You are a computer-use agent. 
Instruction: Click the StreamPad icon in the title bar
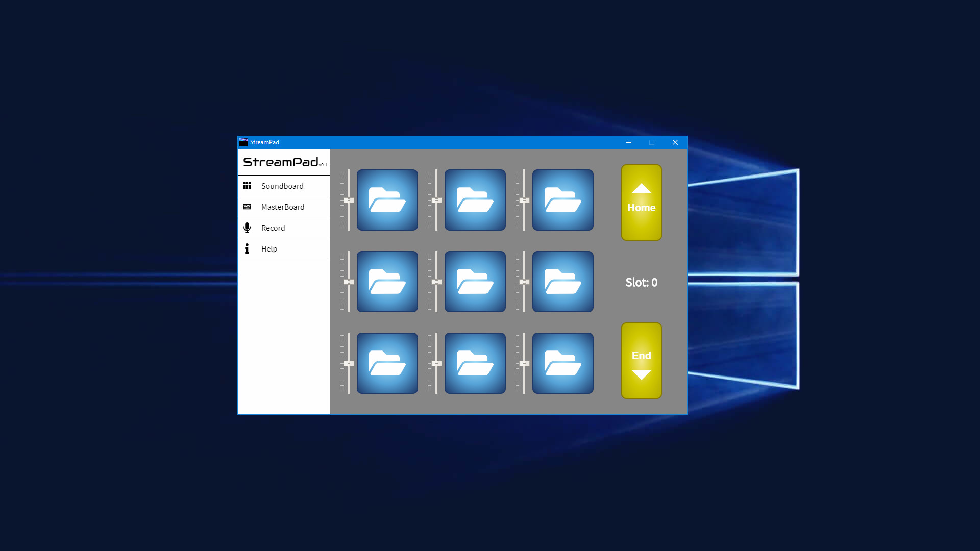243,142
